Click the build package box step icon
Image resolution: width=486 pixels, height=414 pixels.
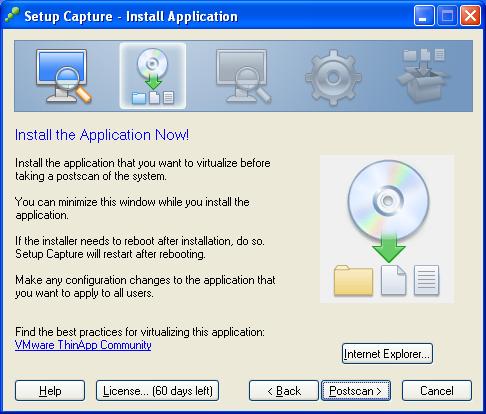(423, 76)
